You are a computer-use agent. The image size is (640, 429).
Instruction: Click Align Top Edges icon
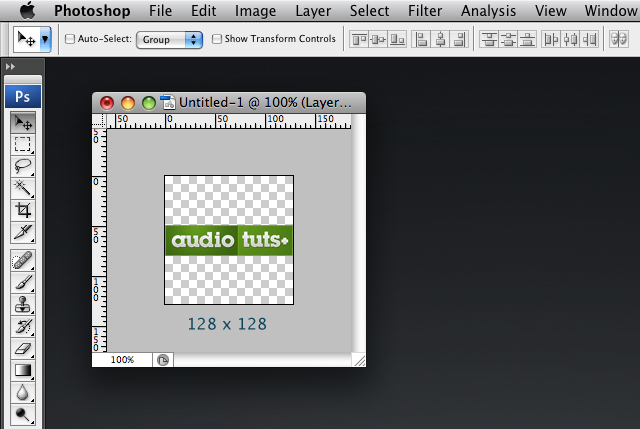359,40
